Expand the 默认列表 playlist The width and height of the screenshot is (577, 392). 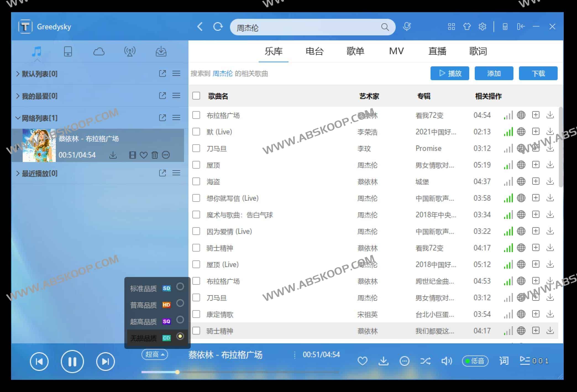tap(17, 74)
